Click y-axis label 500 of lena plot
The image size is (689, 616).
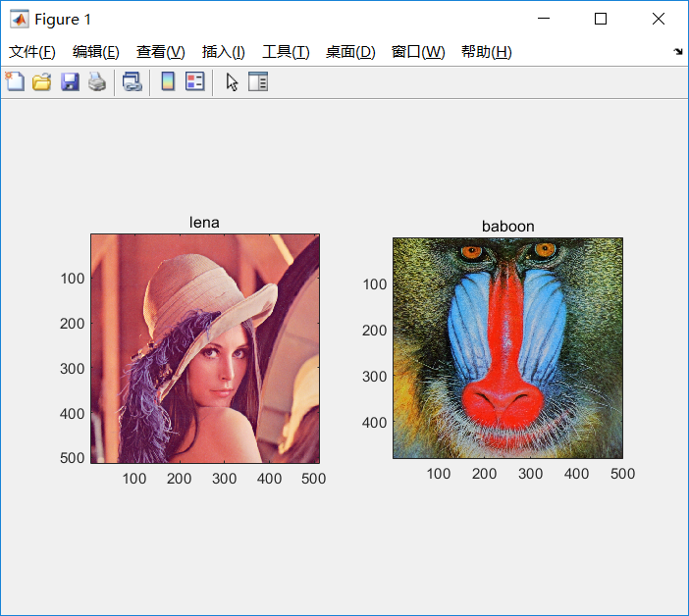pyautogui.click(x=73, y=458)
